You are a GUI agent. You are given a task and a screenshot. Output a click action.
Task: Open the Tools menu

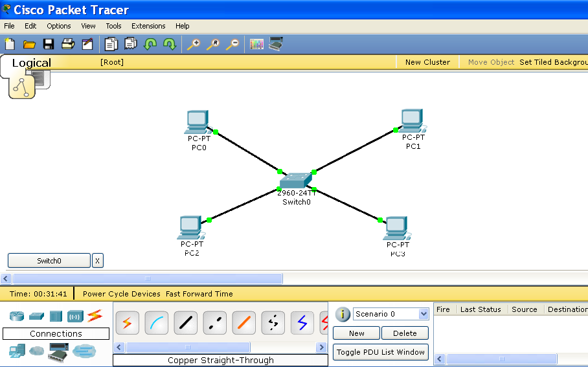pyautogui.click(x=113, y=26)
